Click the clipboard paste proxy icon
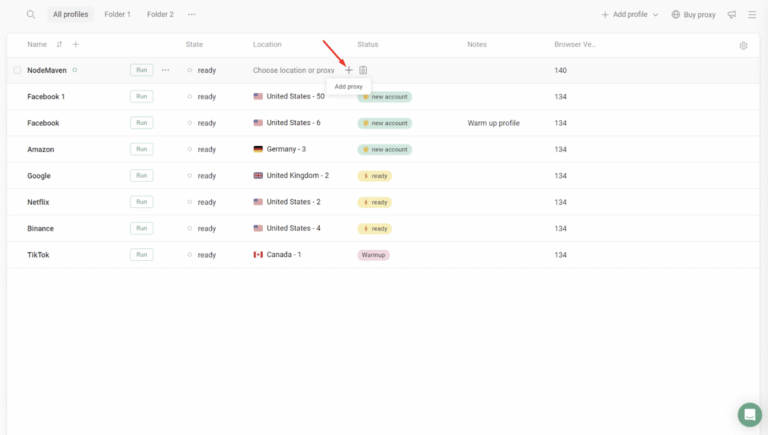 pyautogui.click(x=364, y=70)
